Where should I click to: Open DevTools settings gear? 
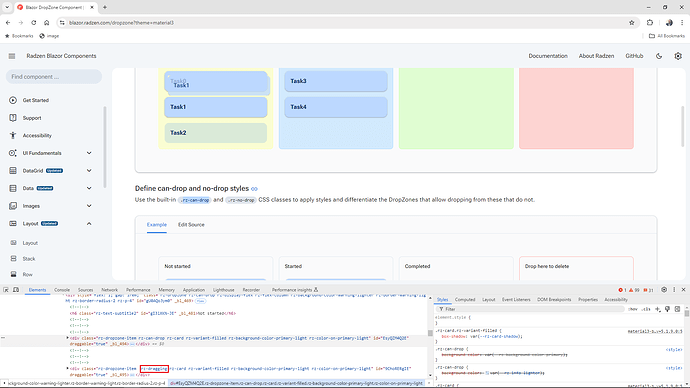pos(664,289)
